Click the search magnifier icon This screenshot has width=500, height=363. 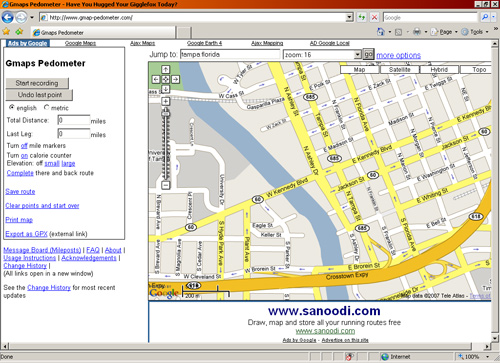[x=485, y=17]
